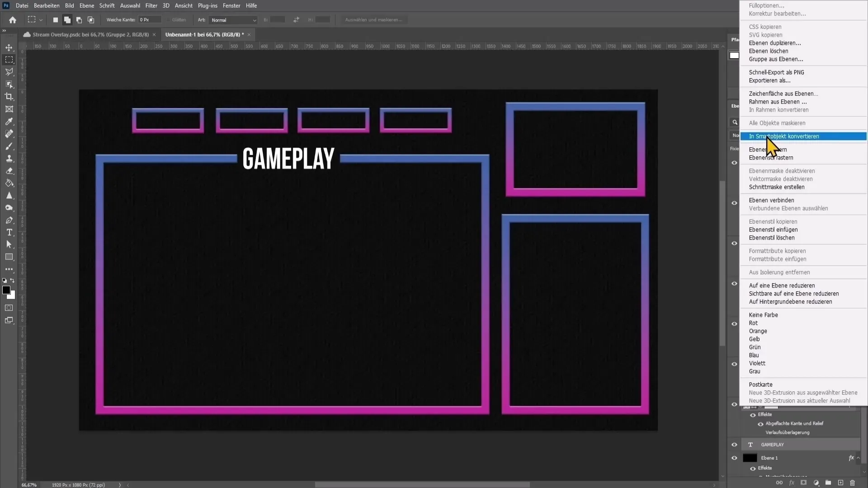Screen dimensions: 868x488
Task: Click the background color swatch
Action: (12, 296)
